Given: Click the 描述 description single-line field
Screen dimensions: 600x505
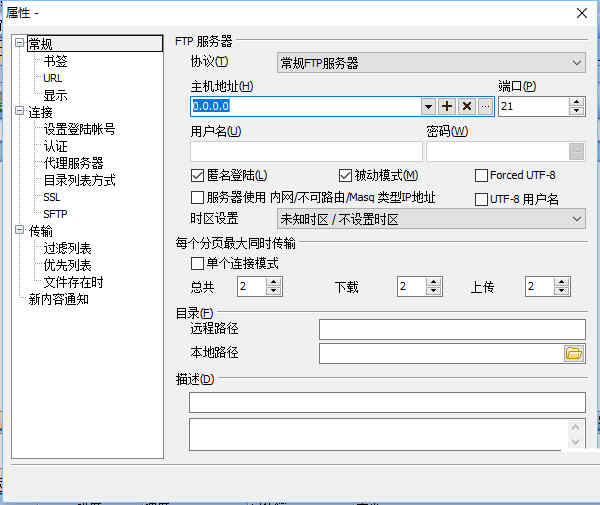Looking at the screenshot, I should [387, 402].
